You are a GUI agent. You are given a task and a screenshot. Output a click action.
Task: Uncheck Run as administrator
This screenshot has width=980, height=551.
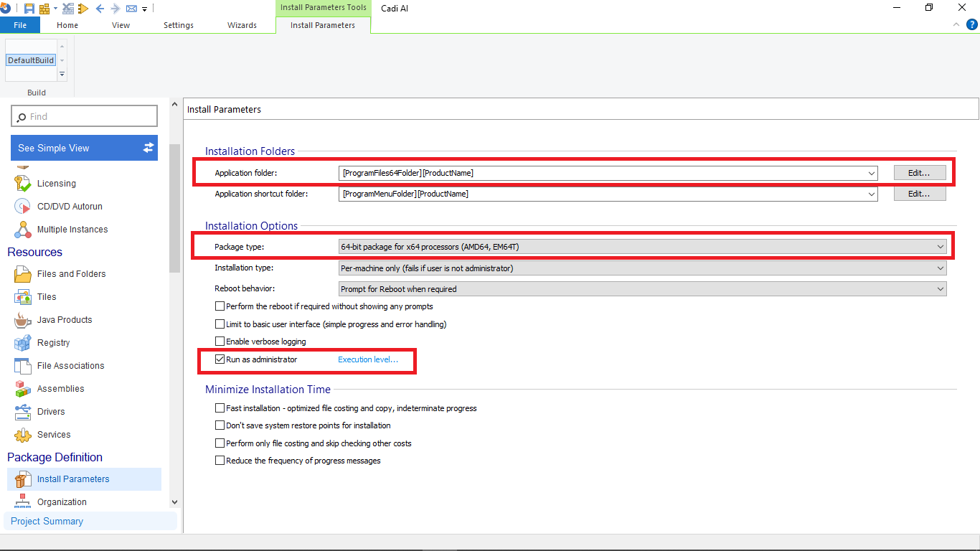pyautogui.click(x=220, y=359)
